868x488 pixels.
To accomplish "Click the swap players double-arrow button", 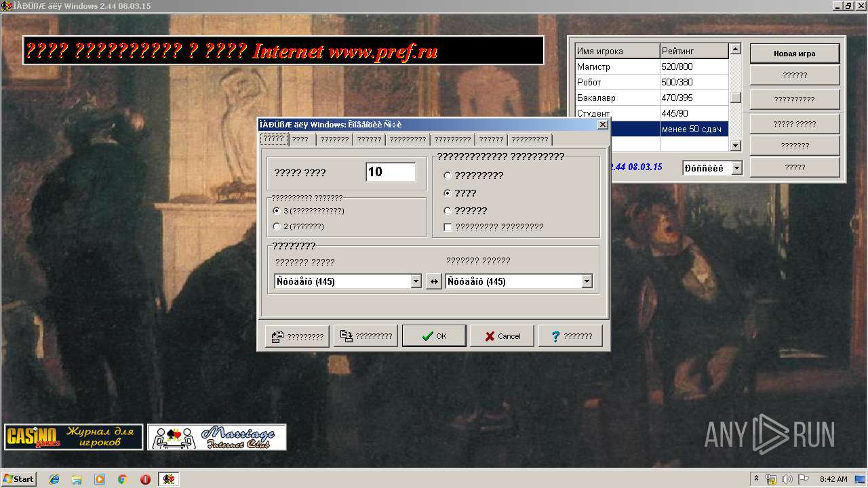I will pos(434,281).
